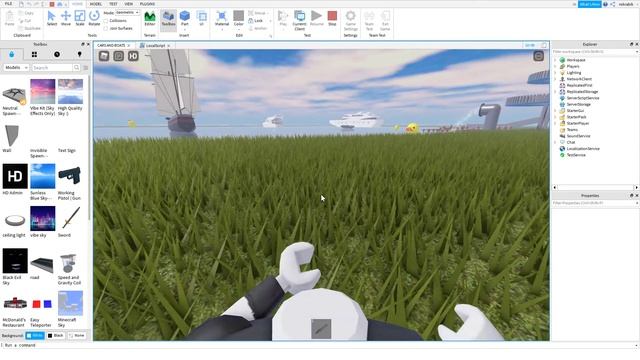Select the Select tool in the ribbon
Viewport: 640px width, 360px height.
click(51, 18)
